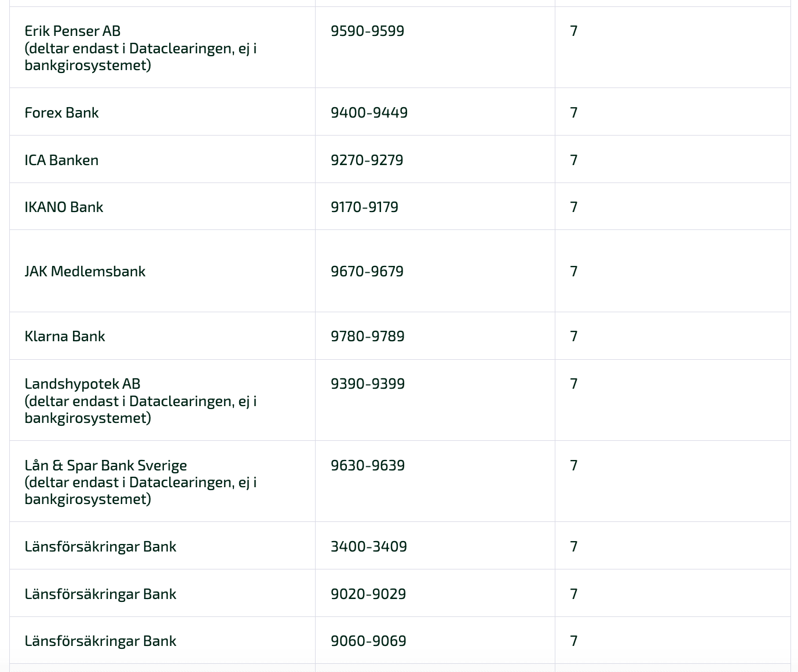The width and height of the screenshot is (798, 672).
Task: Select the 9780-9789 clearing number
Action: 367,336
